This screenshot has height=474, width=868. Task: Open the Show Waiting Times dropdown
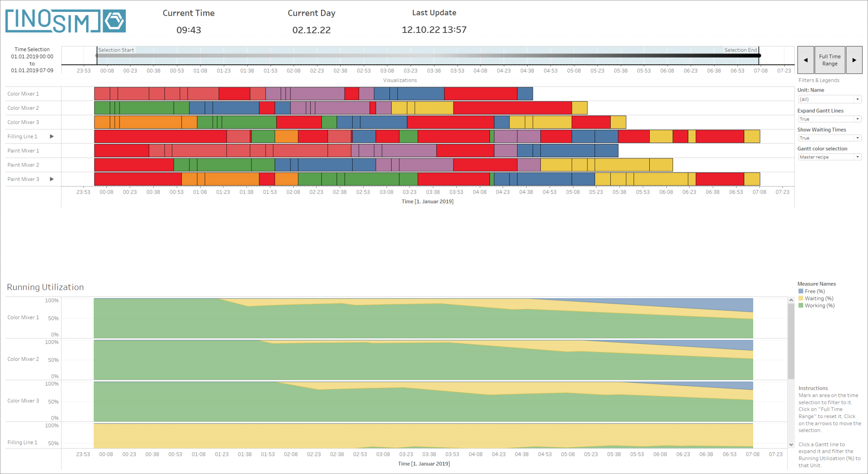[858, 138]
